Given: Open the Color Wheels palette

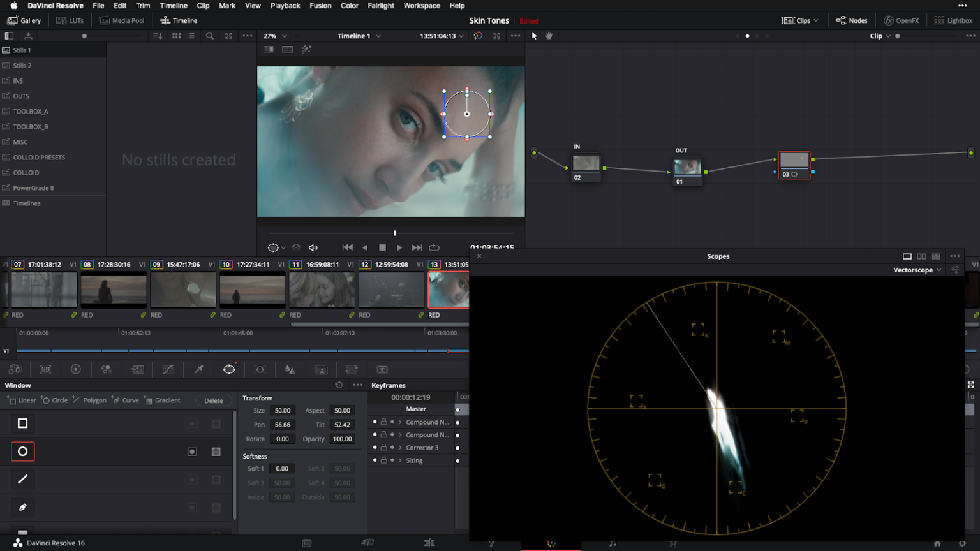Looking at the screenshot, I should [x=76, y=369].
